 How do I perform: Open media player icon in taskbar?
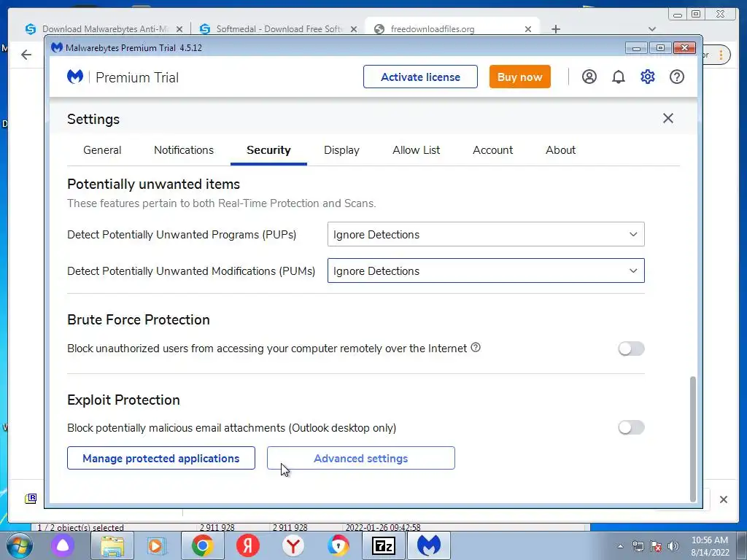156,545
